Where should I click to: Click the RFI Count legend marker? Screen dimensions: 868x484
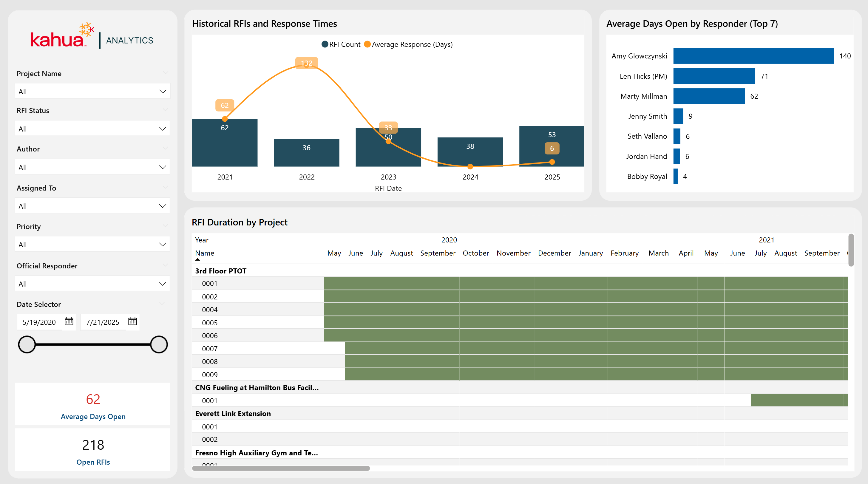pos(325,44)
